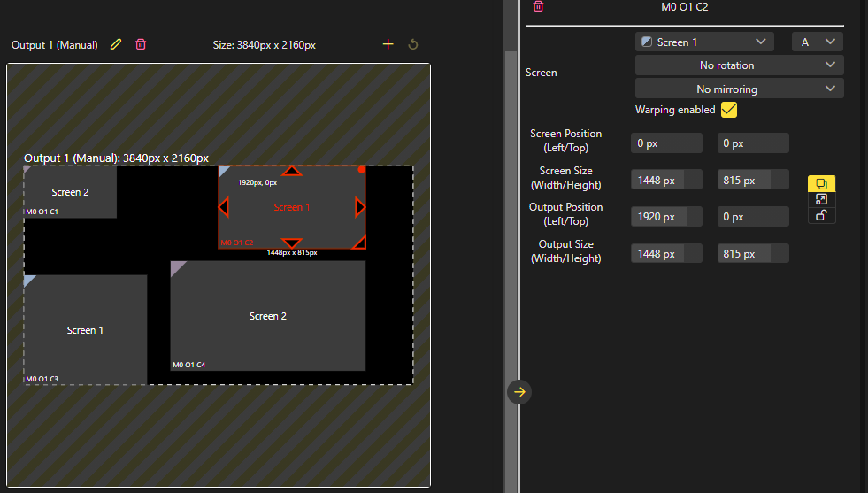Expand the No mirroring dropdown
The height and width of the screenshot is (493, 868).
pos(739,89)
